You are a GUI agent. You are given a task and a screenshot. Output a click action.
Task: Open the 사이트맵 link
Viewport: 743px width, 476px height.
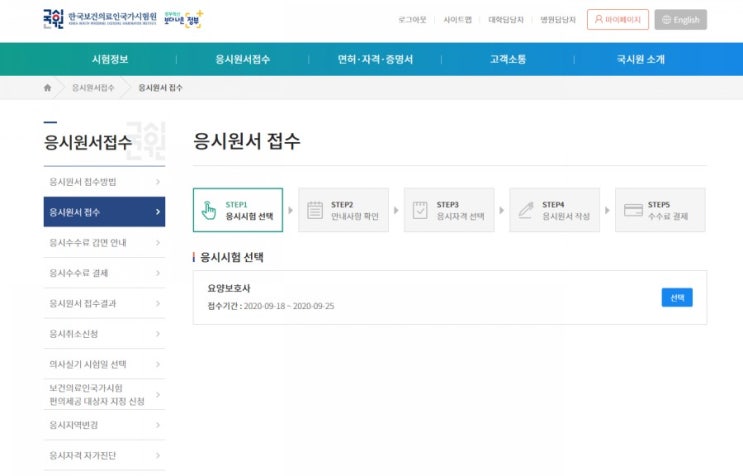coord(457,19)
